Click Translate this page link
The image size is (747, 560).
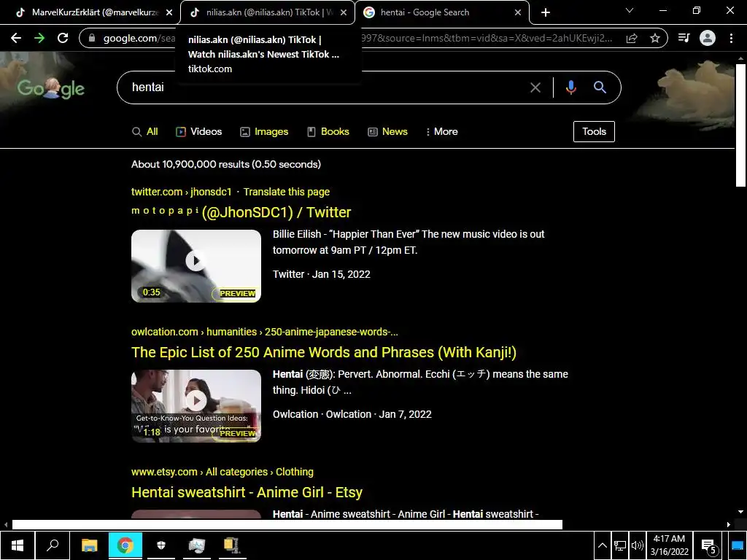point(286,192)
